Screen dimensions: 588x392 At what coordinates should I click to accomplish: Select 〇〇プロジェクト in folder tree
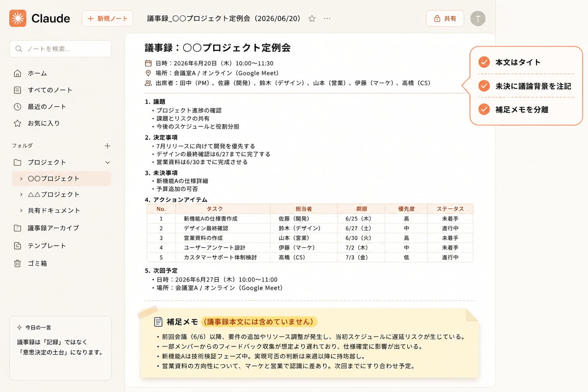coord(62,179)
